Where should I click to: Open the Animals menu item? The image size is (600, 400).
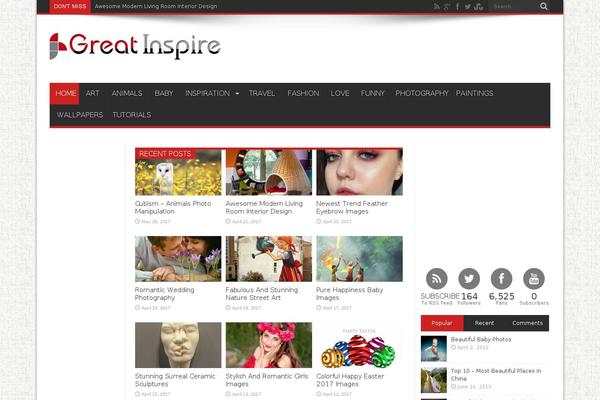click(x=127, y=93)
